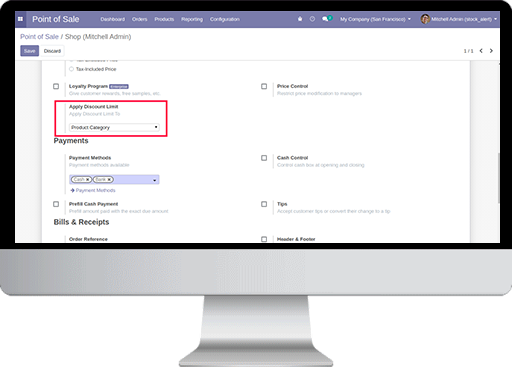The height and width of the screenshot is (367, 512).
Task: Open the Products menu
Action: 164,19
